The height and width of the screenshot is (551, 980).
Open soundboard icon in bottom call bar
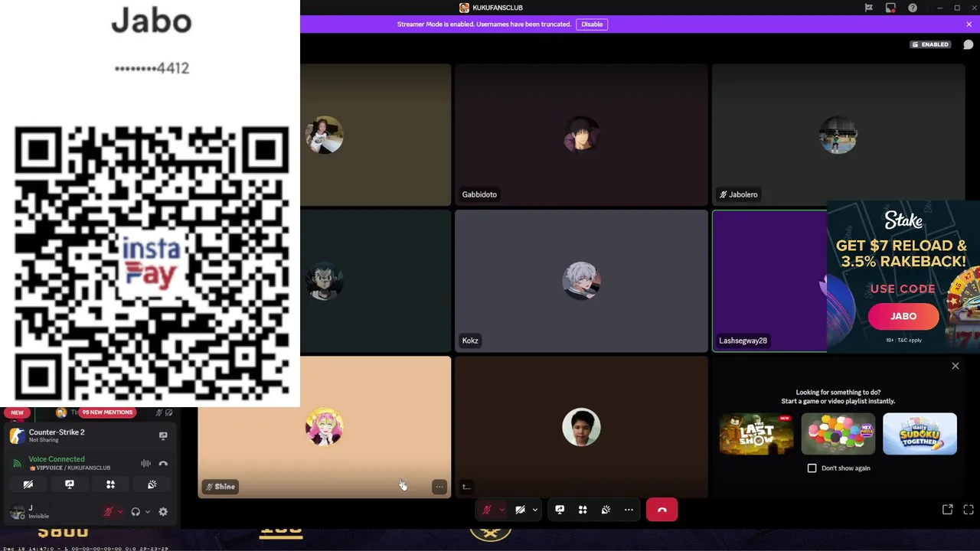point(606,510)
